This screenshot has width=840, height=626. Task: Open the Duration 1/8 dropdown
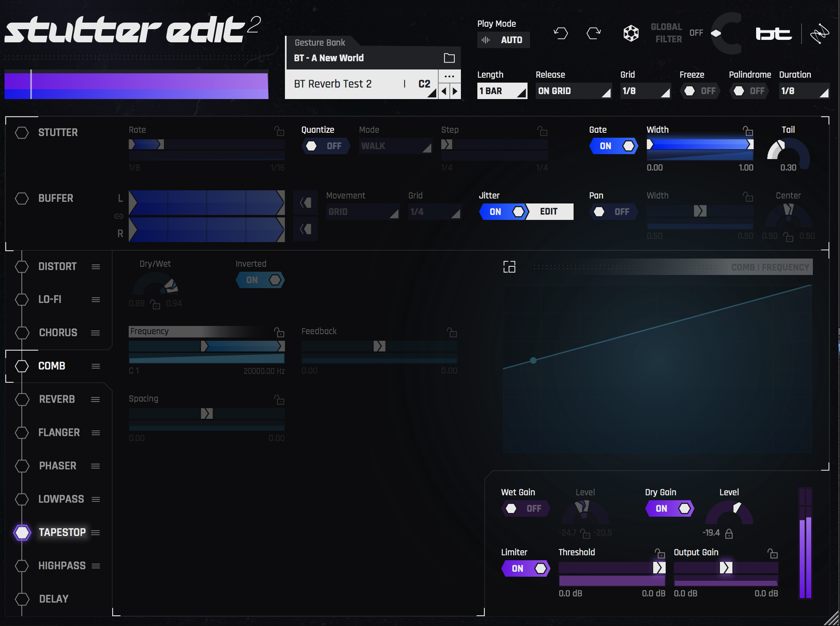(x=804, y=91)
